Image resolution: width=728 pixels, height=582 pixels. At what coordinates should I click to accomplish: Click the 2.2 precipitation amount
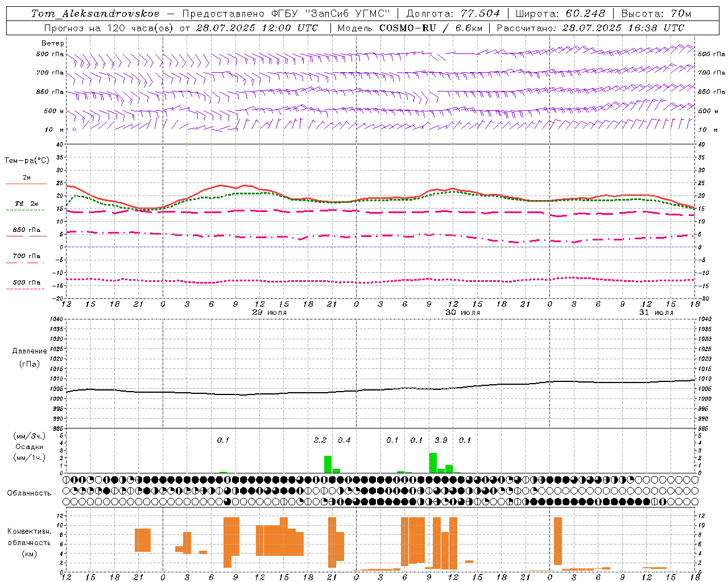[x=320, y=440]
